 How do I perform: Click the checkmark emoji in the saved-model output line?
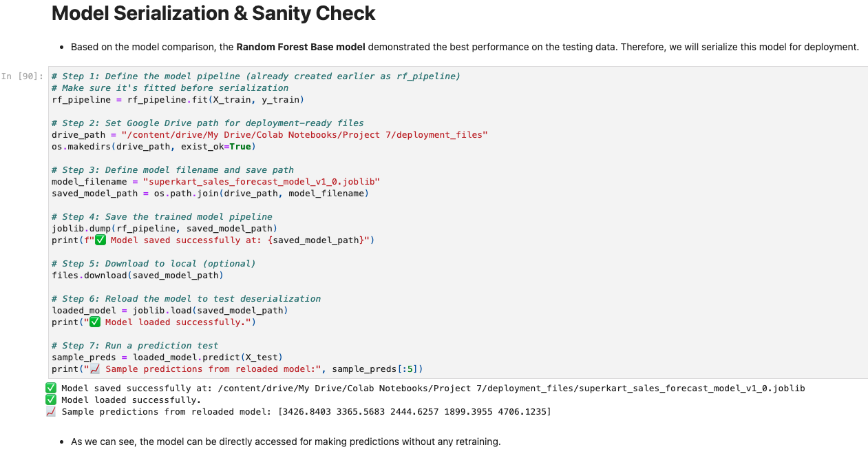point(50,388)
